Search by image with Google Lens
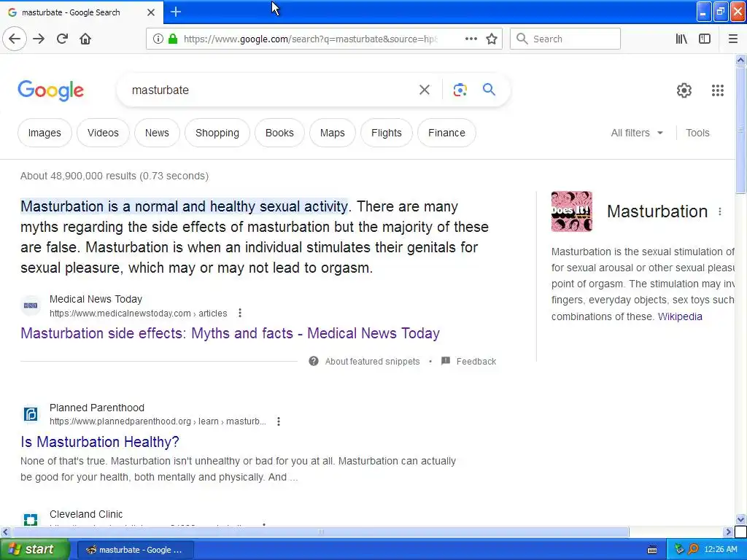 tap(460, 90)
